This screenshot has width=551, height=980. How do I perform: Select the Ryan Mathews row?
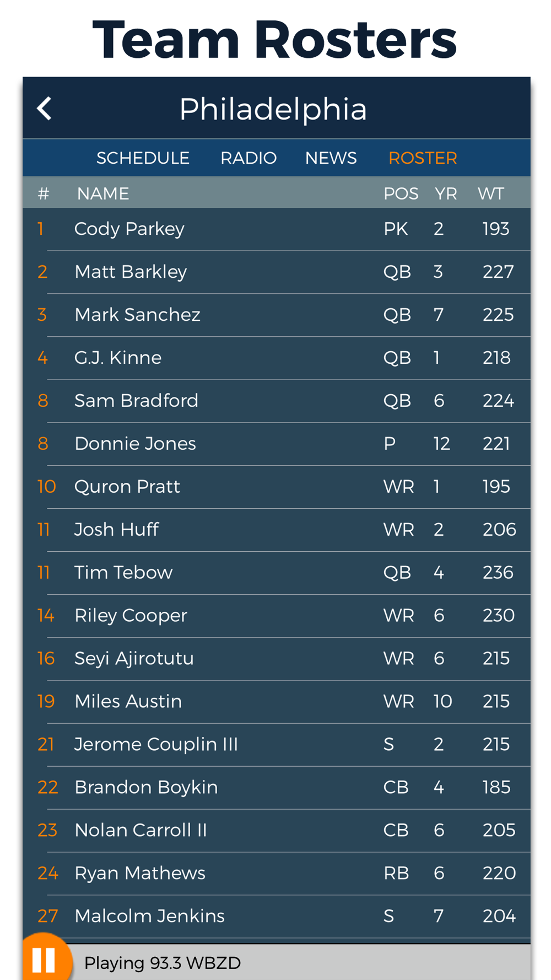(277, 874)
